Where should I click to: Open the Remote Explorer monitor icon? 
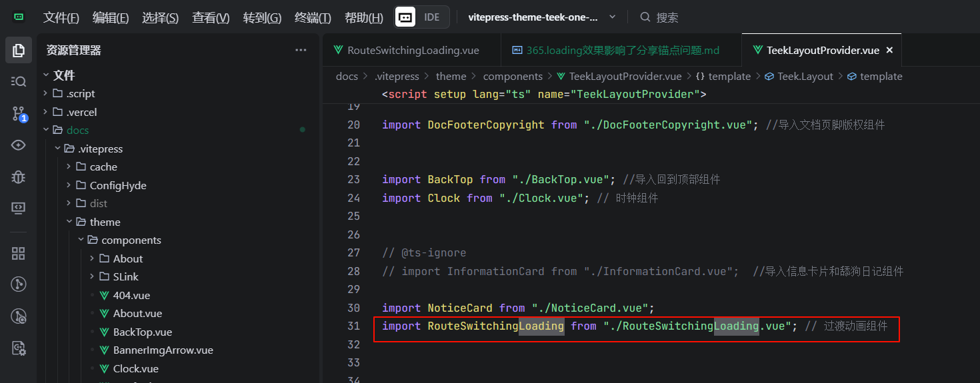[19, 208]
